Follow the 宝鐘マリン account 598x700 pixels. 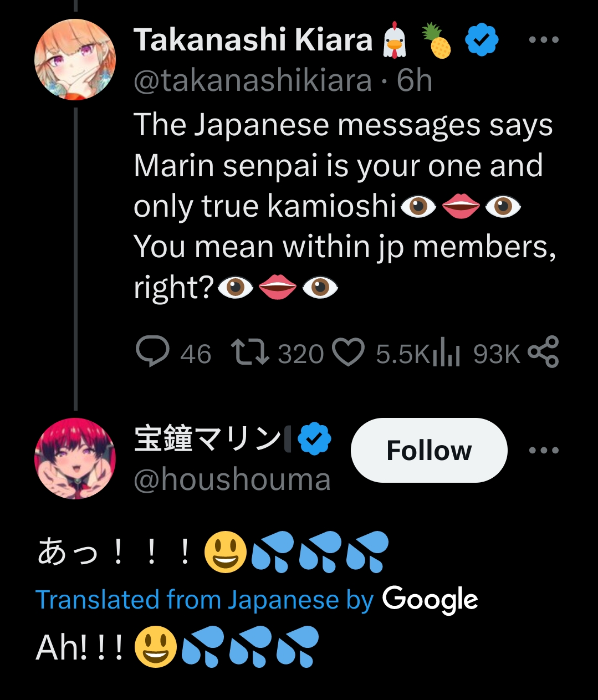(428, 450)
